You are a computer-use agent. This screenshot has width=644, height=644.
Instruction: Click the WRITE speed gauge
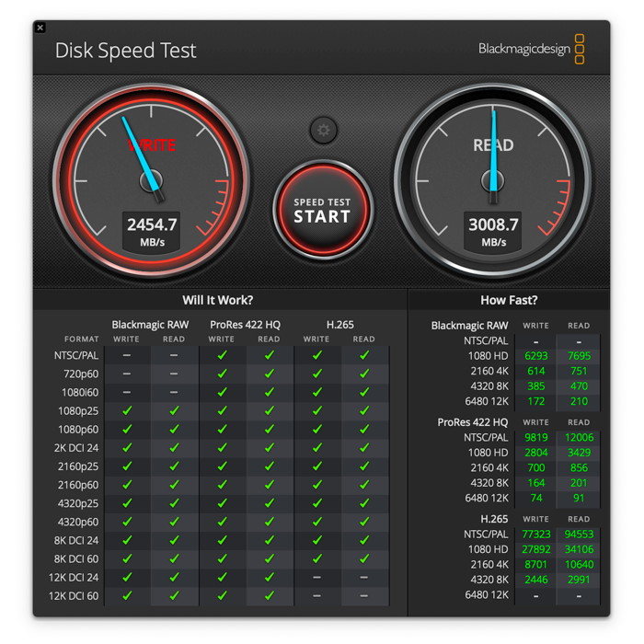coord(151,180)
